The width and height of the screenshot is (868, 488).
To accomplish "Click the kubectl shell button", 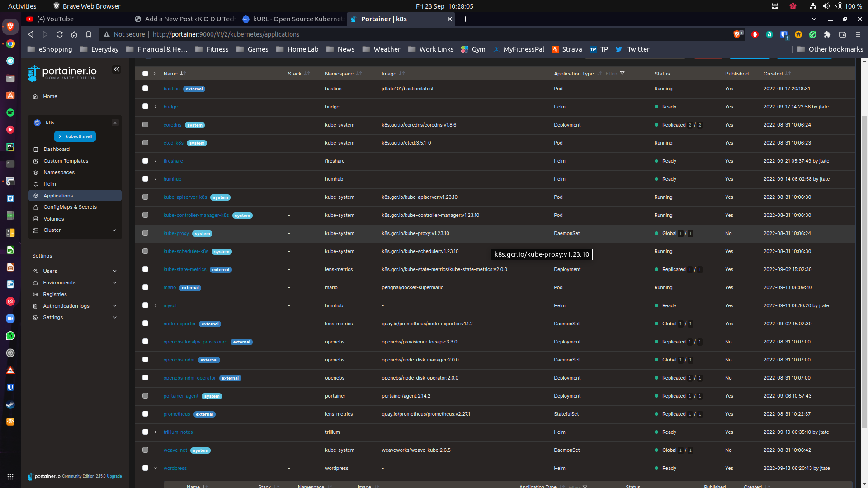I will [75, 136].
